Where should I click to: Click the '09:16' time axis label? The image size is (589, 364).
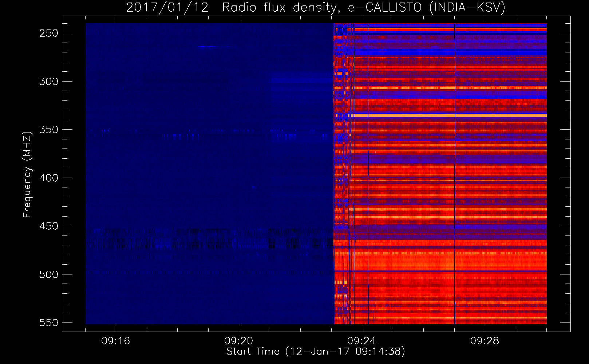[x=116, y=341]
